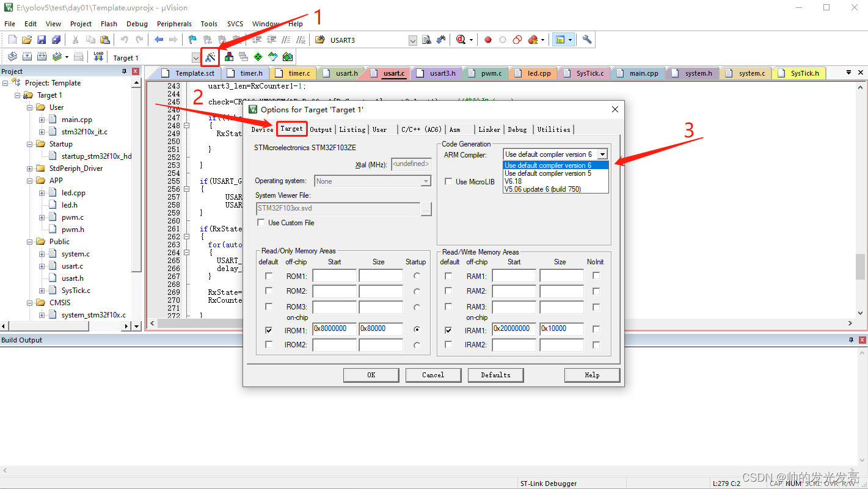Paste from clipboard via toolbar icon

pos(105,40)
